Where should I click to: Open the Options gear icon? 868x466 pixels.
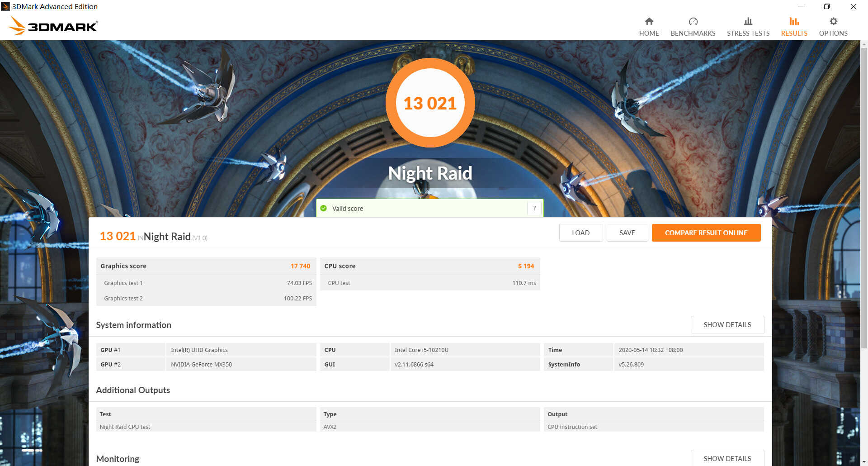point(833,21)
